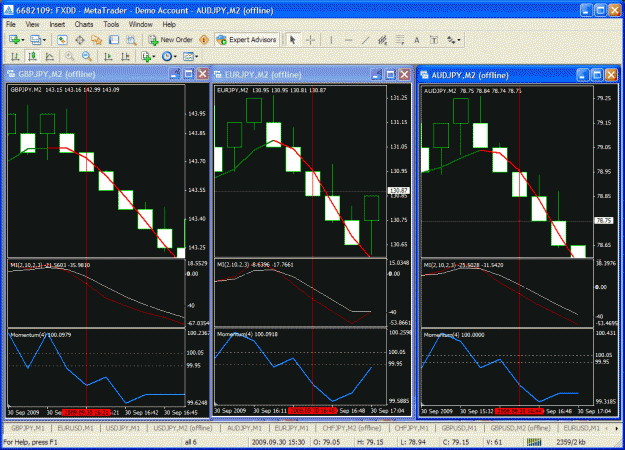
Task: Open the Insert menu
Action: (x=57, y=24)
